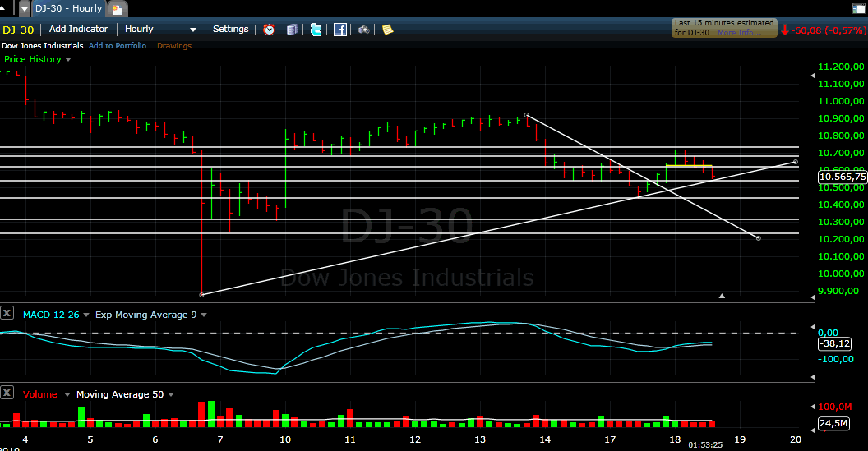
Task: Click the Add to Portfolio link
Action: (118, 45)
